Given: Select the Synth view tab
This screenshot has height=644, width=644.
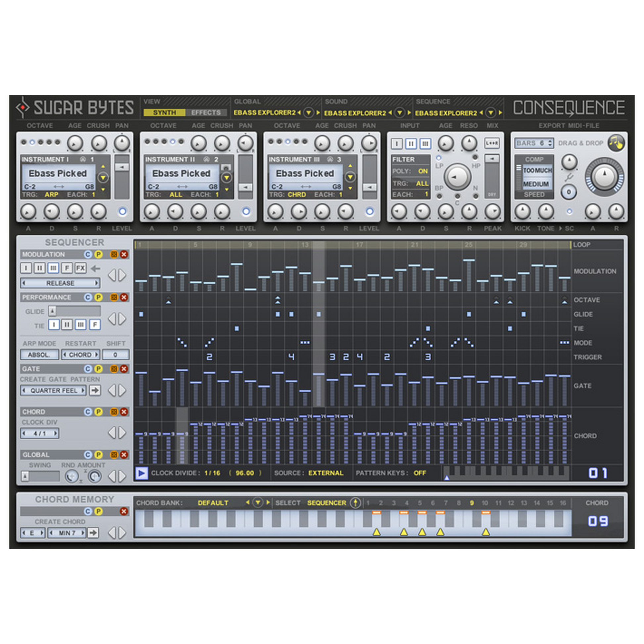Looking at the screenshot, I should pyautogui.click(x=164, y=113).
